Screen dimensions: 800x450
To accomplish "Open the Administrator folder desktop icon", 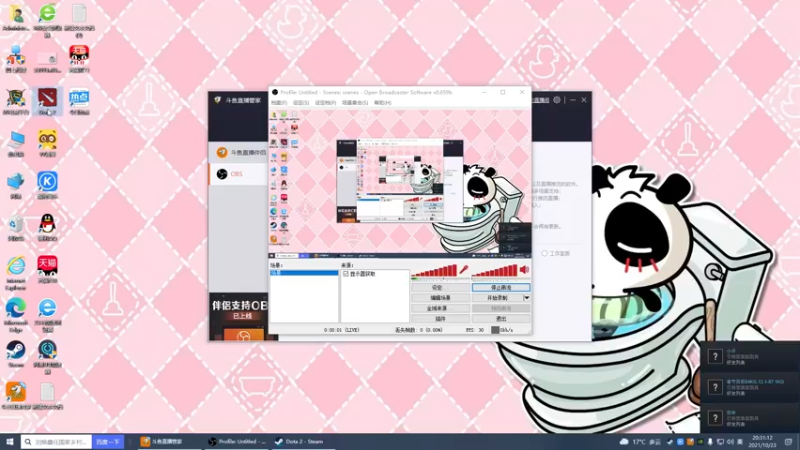I will click(16, 17).
